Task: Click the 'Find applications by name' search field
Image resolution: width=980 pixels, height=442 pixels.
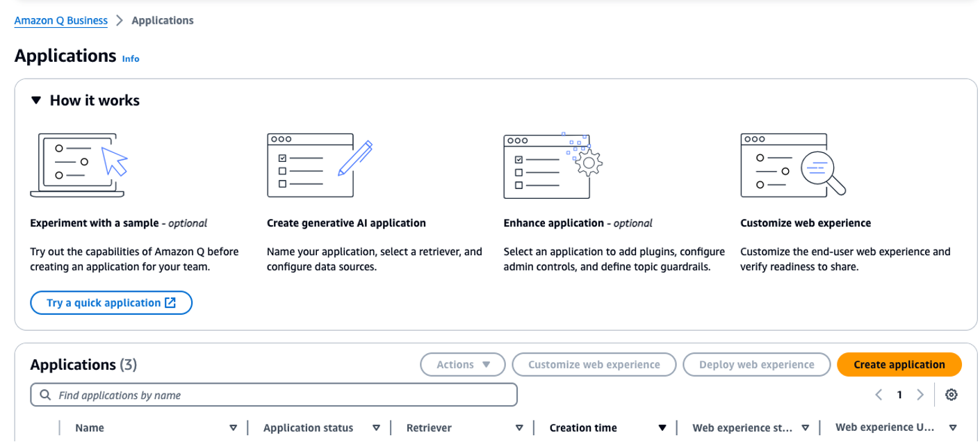Action: pyautogui.click(x=278, y=395)
